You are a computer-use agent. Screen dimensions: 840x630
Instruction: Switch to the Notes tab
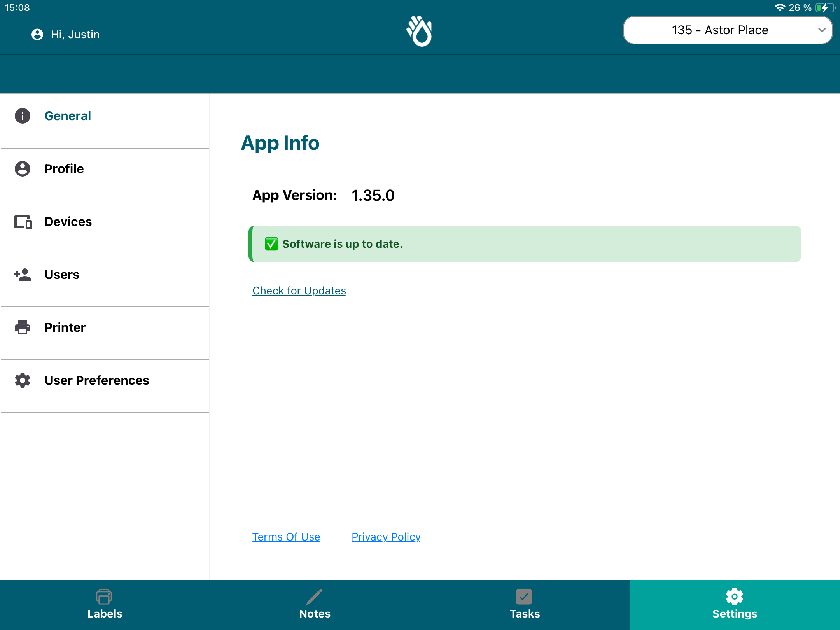pyautogui.click(x=315, y=605)
